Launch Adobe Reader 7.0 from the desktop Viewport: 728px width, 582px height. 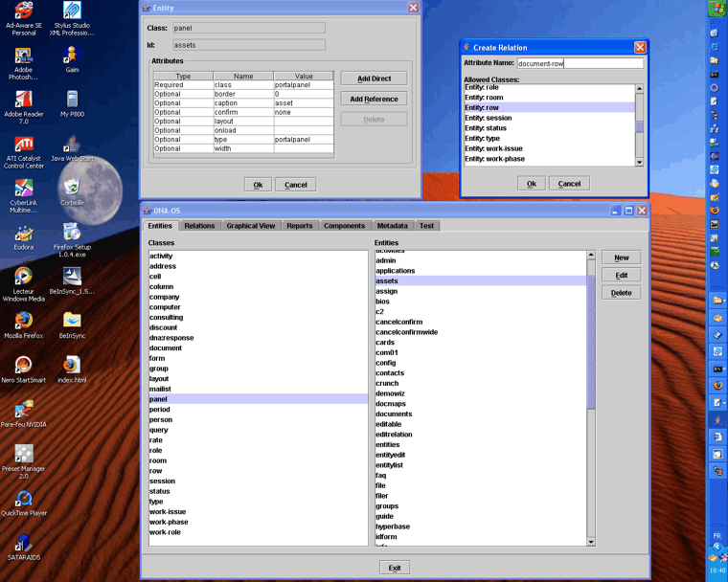[24, 107]
